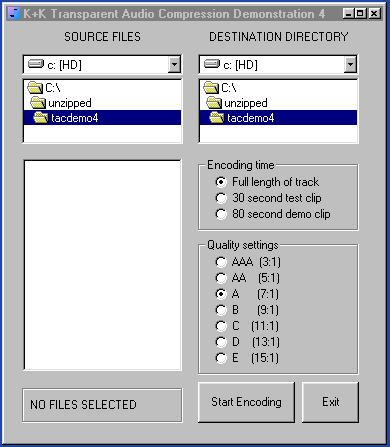Click the folder icon beside source tacdemo4
The height and width of the screenshot is (447, 390).
[x=41, y=118]
